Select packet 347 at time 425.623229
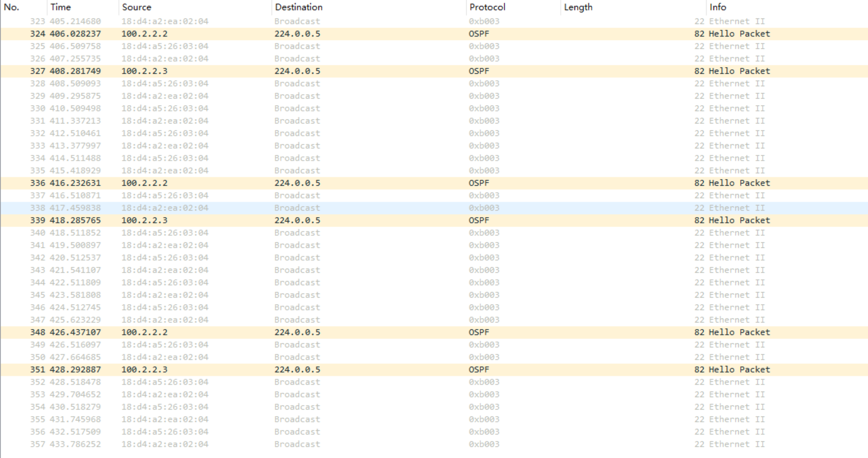The height and width of the screenshot is (458, 868). (x=434, y=320)
